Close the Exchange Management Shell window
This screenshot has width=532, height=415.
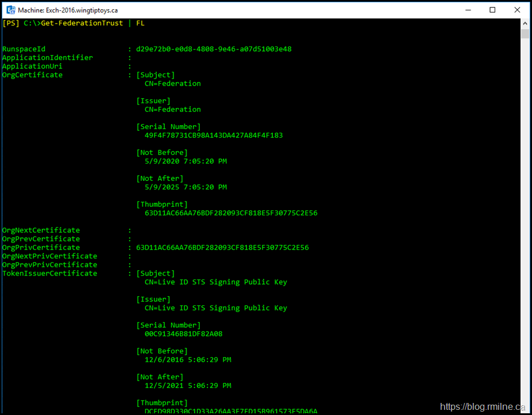pos(518,10)
